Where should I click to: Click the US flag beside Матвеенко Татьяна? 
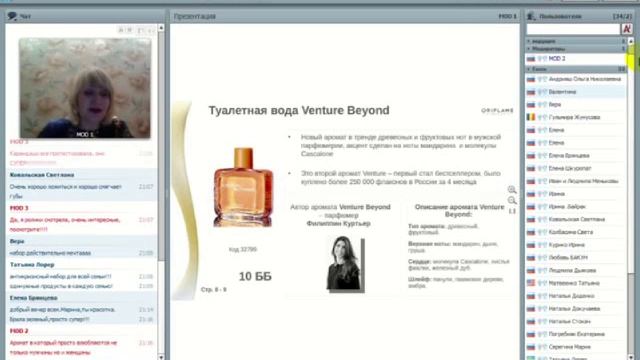531,283
